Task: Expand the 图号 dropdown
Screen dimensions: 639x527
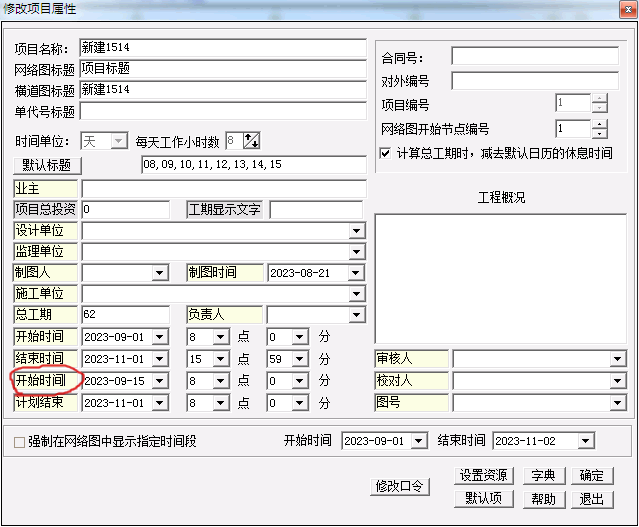Action: tap(617, 403)
